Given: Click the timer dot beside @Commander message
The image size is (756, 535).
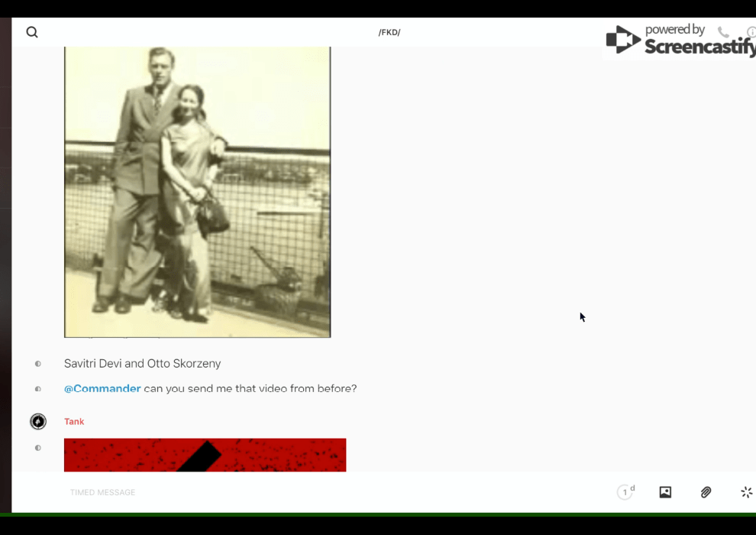Looking at the screenshot, I should [38, 389].
